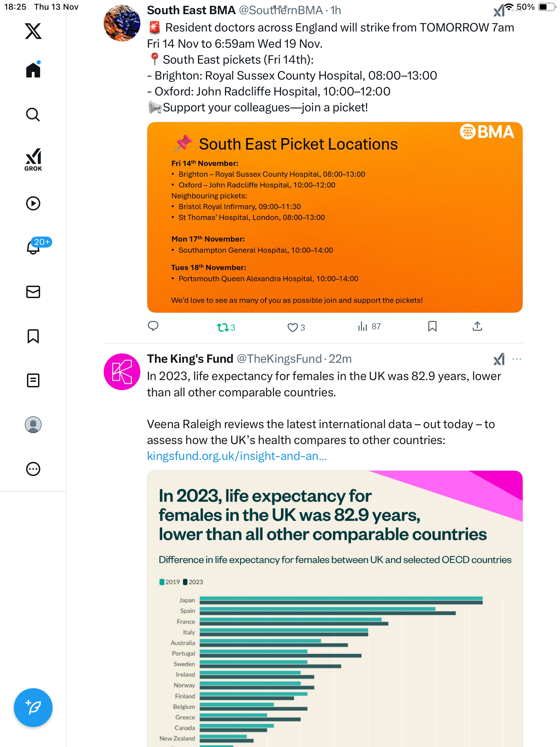Open Grok from the sidebar

pyautogui.click(x=33, y=159)
